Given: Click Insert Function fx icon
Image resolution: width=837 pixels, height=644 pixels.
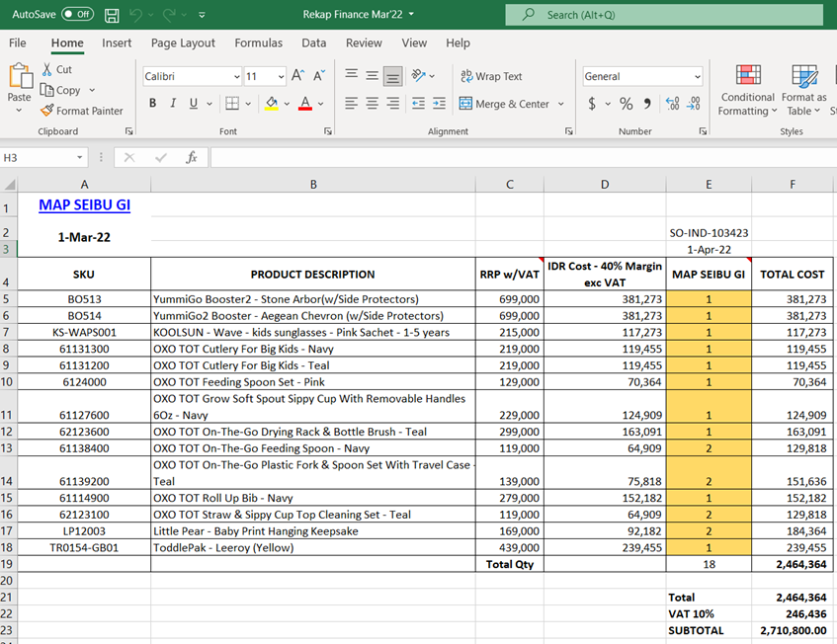Looking at the screenshot, I should tap(191, 157).
